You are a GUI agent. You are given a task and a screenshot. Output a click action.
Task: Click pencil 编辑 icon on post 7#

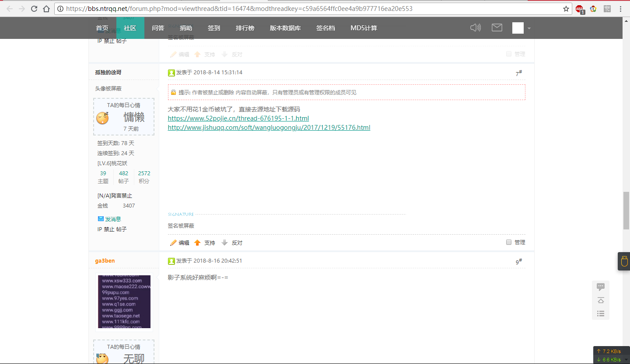tap(173, 243)
